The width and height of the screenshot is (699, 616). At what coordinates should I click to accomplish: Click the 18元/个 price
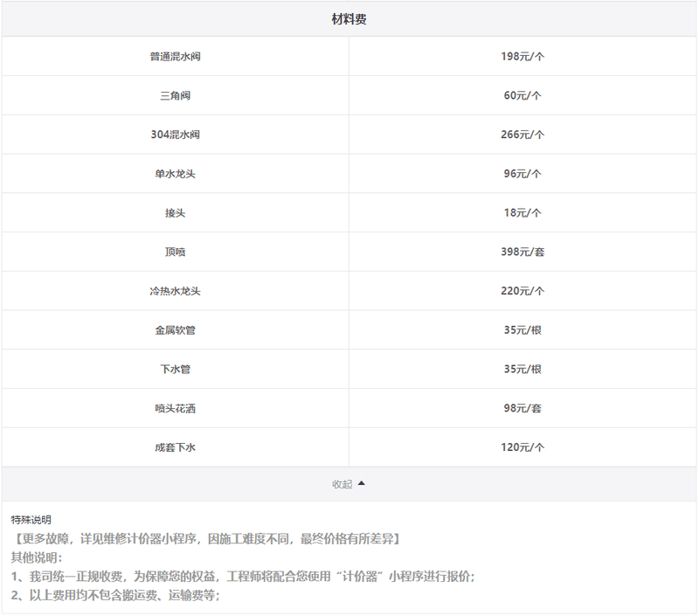click(x=523, y=213)
